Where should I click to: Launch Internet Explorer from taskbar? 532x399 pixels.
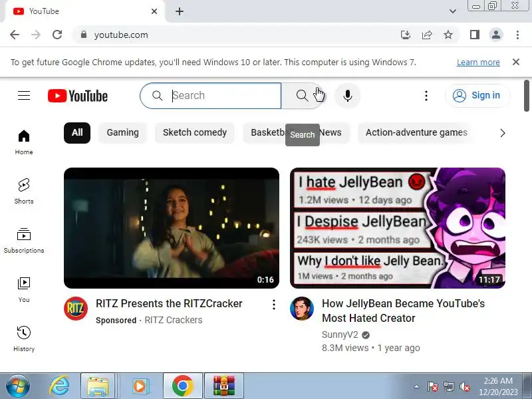point(59,386)
